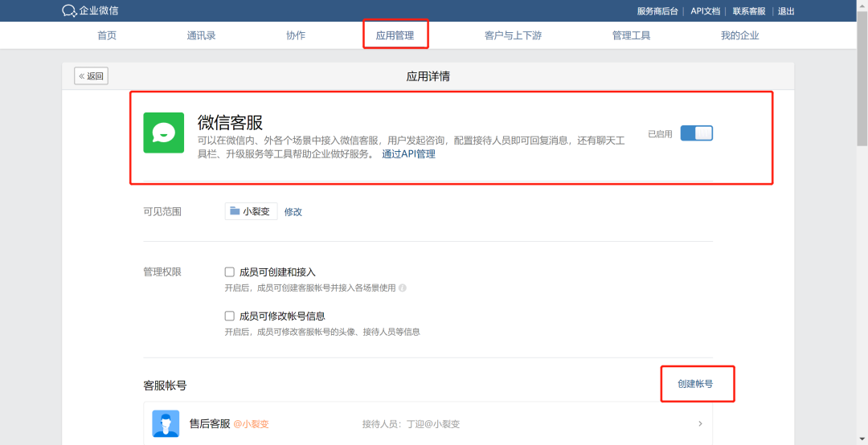Screen dimensions: 868x445
Task: Select the 应用管理 tab
Action: tap(395, 35)
